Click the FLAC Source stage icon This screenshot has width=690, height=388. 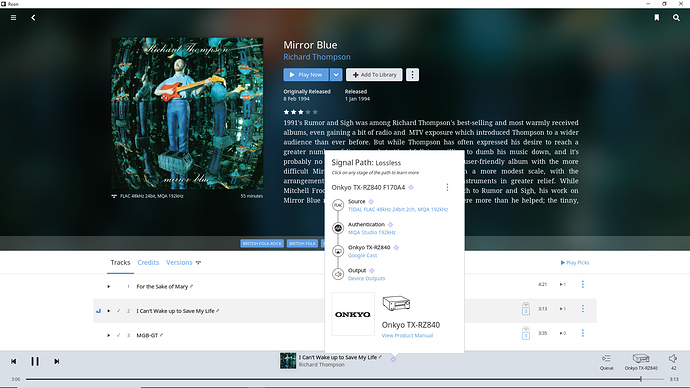coord(338,205)
